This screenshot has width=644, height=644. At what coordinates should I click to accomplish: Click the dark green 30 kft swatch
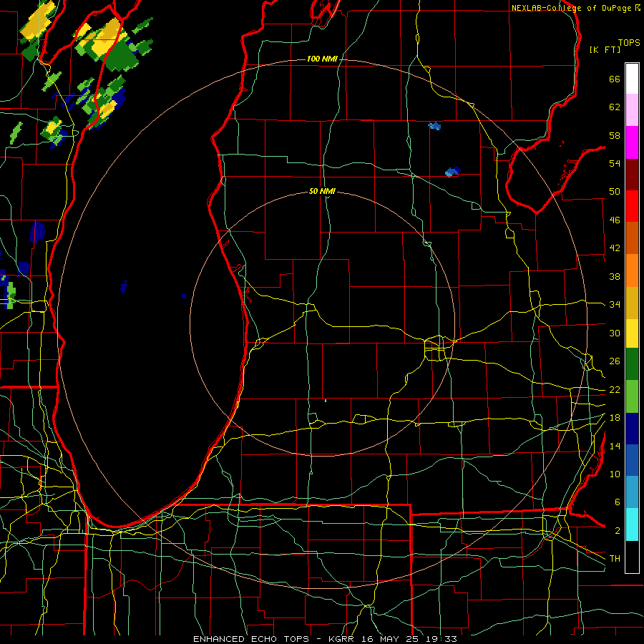point(632,364)
